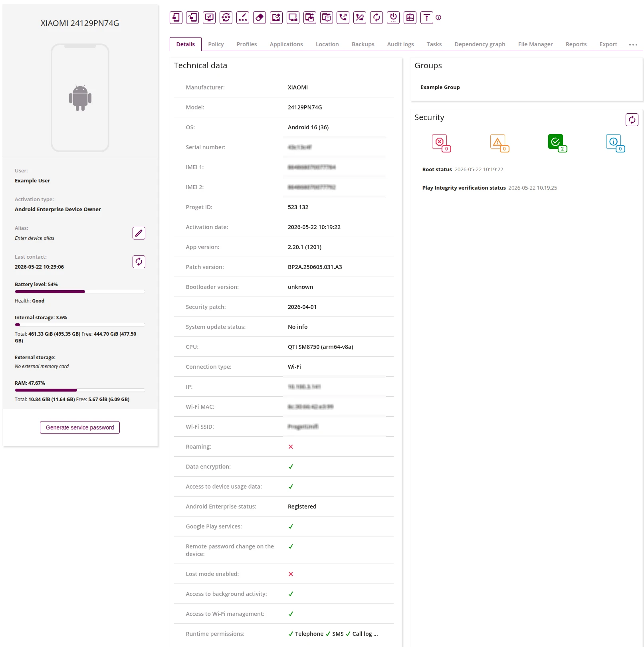Image resolution: width=644 pixels, height=647 pixels.
Task: Click the toolbar refresh device icon
Action: [376, 18]
